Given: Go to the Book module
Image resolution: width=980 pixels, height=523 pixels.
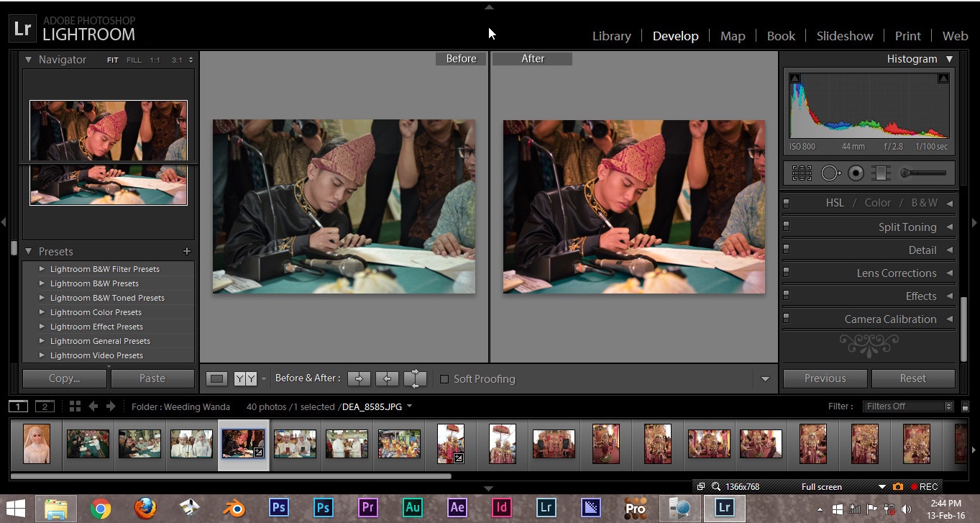Looking at the screenshot, I should (781, 36).
